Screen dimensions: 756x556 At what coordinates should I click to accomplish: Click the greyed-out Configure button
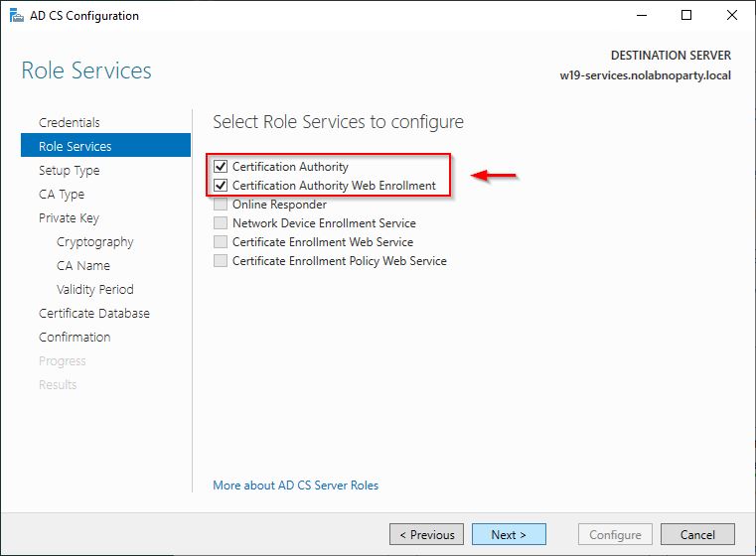(615, 534)
